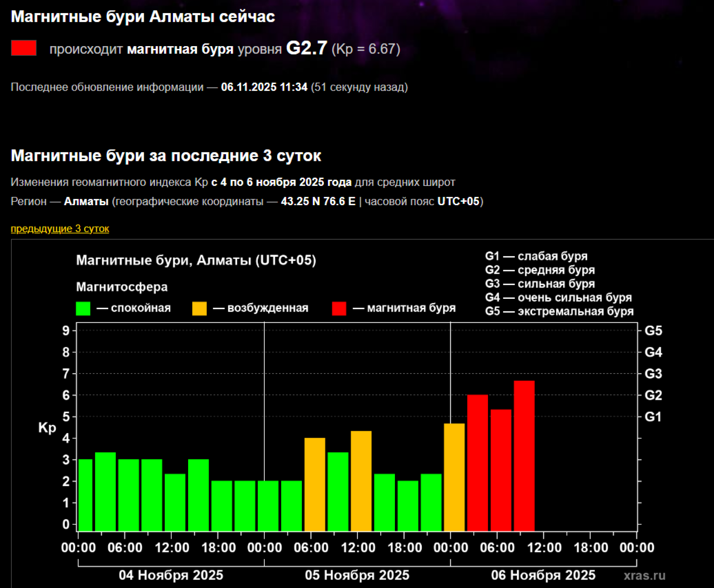Viewport: 714px width, 588px height.
Task: Click the yellow 'возбужденная' legend swatch
Action: pyautogui.click(x=199, y=308)
